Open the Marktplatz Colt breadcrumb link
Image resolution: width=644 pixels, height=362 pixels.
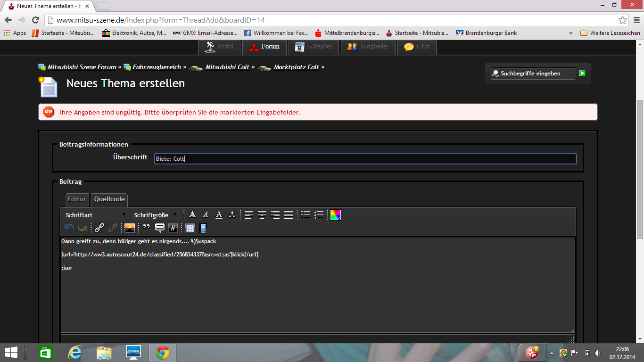(296, 67)
